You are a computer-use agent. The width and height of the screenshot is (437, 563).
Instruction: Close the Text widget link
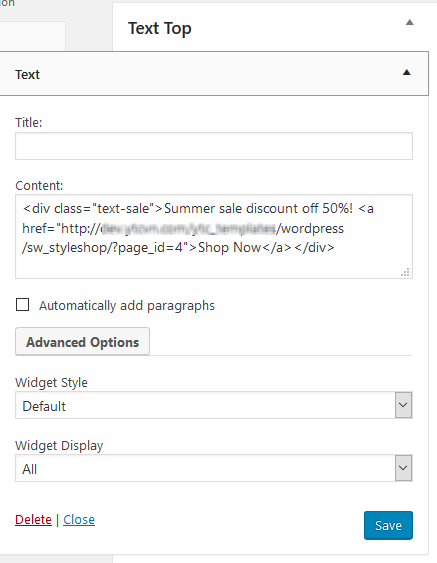pos(79,520)
